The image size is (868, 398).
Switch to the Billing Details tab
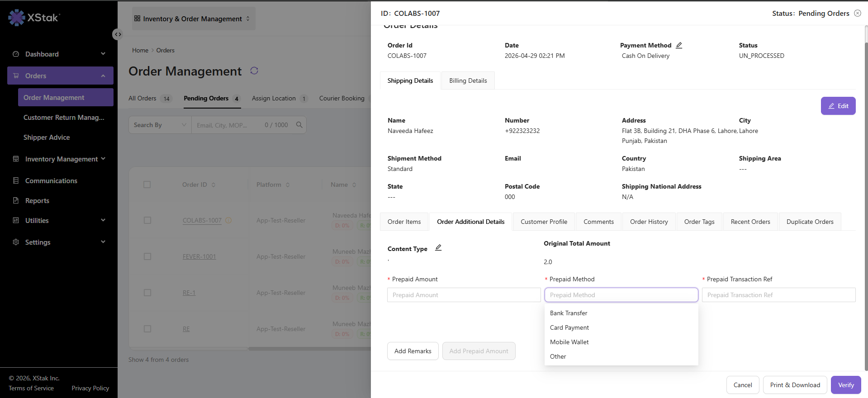[x=468, y=81]
